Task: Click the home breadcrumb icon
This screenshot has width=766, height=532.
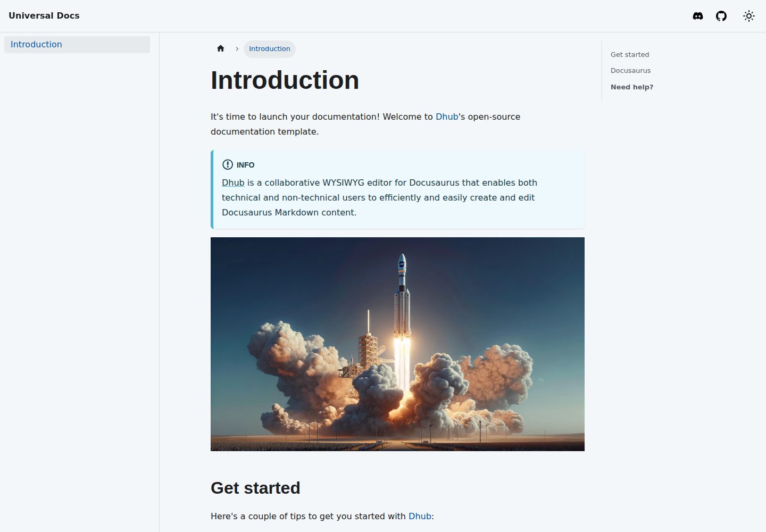Action: pos(221,48)
